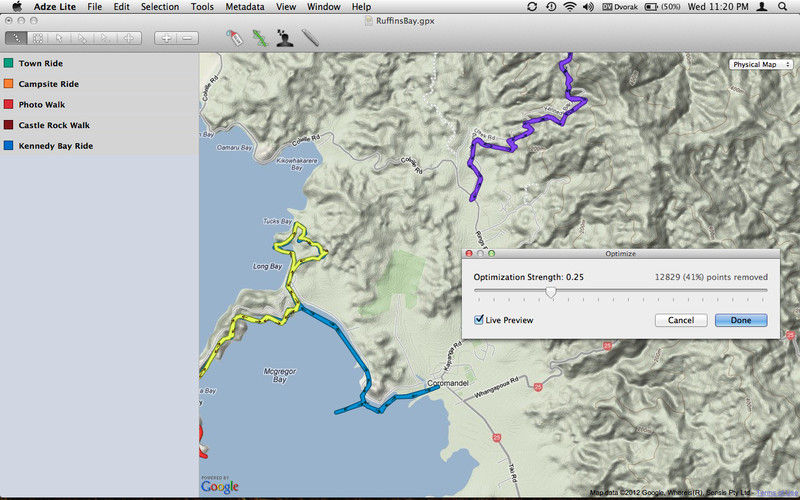This screenshot has width=800, height=500.
Task: Click the orange Campsite Ride color swatch
Action: click(8, 84)
